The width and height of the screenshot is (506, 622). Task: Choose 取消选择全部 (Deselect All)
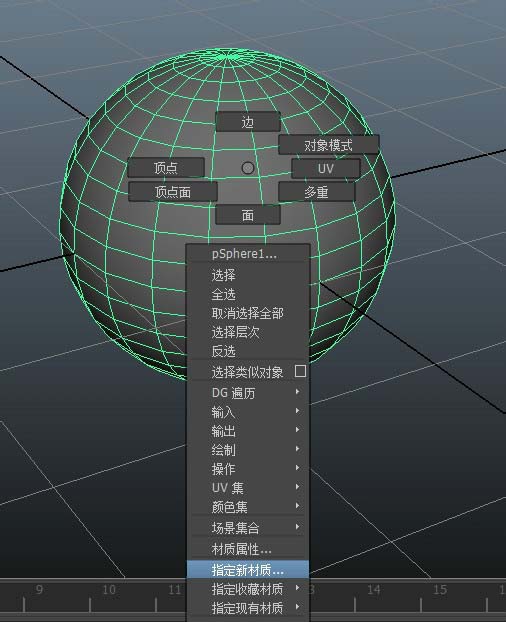tap(248, 313)
